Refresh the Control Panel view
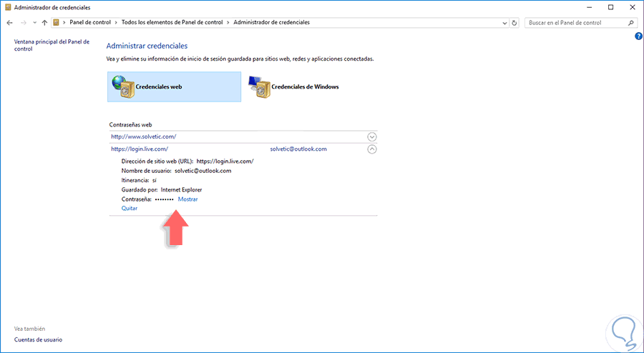The image size is (644, 353). 514,23
